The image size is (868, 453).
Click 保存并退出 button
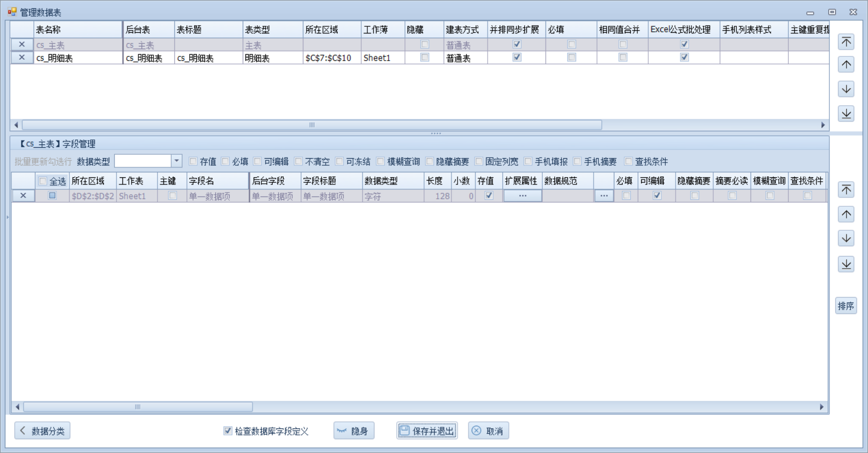427,431
